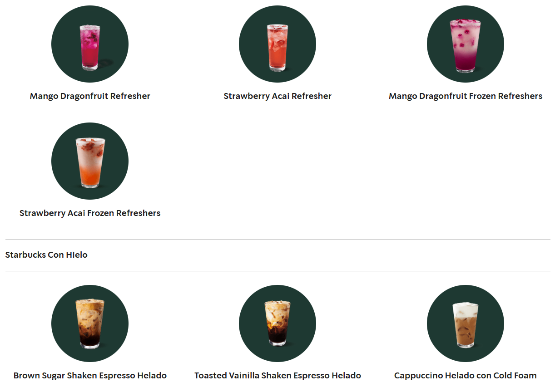555x392 pixels.
Task: Select the Starbucks Con Hielo section heading
Action: pyautogui.click(x=46, y=255)
